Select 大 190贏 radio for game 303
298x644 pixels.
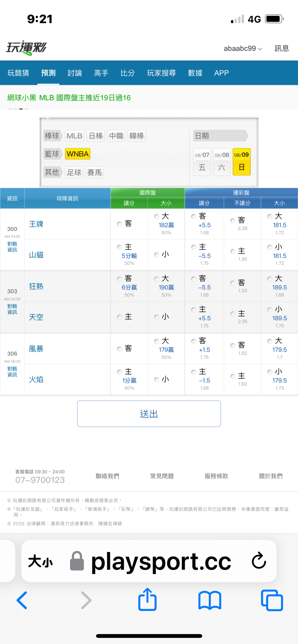[x=157, y=279]
